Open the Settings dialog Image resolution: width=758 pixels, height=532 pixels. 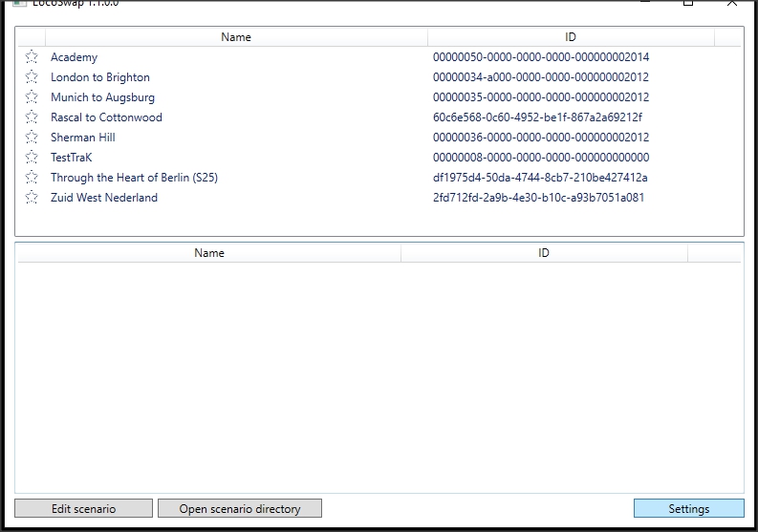688,508
